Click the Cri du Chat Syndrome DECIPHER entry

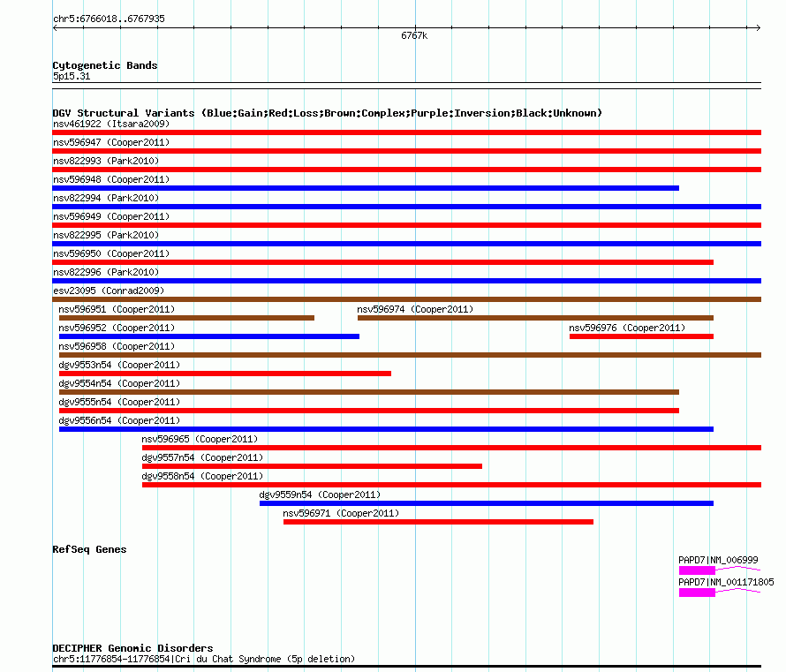pyautogui.click(x=204, y=659)
